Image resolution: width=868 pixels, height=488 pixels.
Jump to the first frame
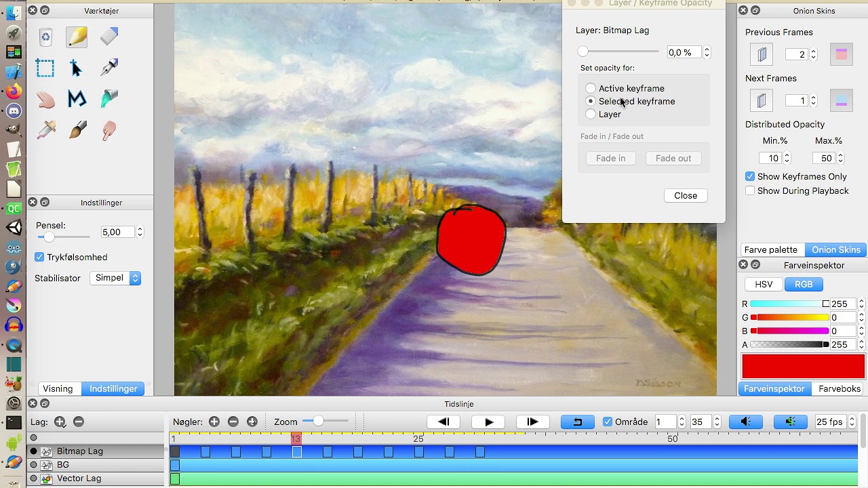444,422
